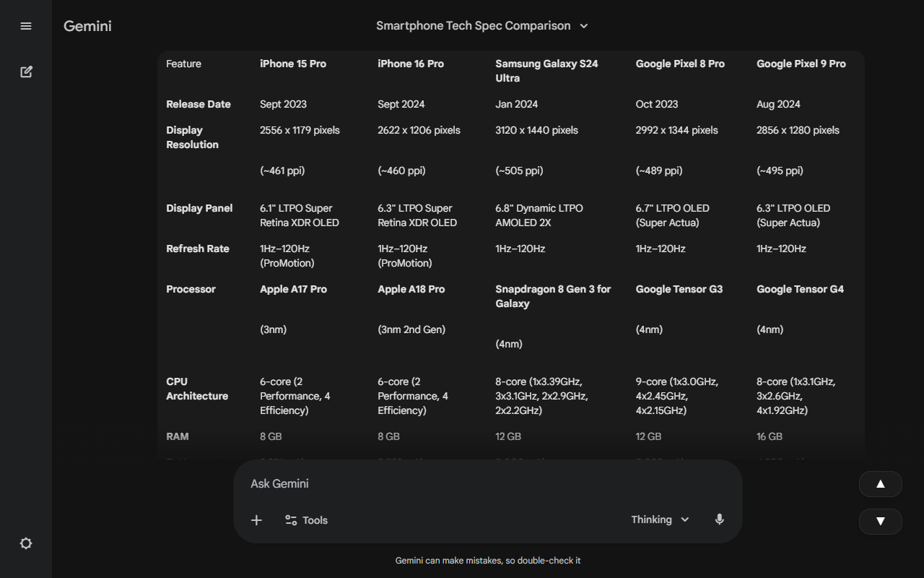Click the Jan 2024 release date cell

coord(517,104)
